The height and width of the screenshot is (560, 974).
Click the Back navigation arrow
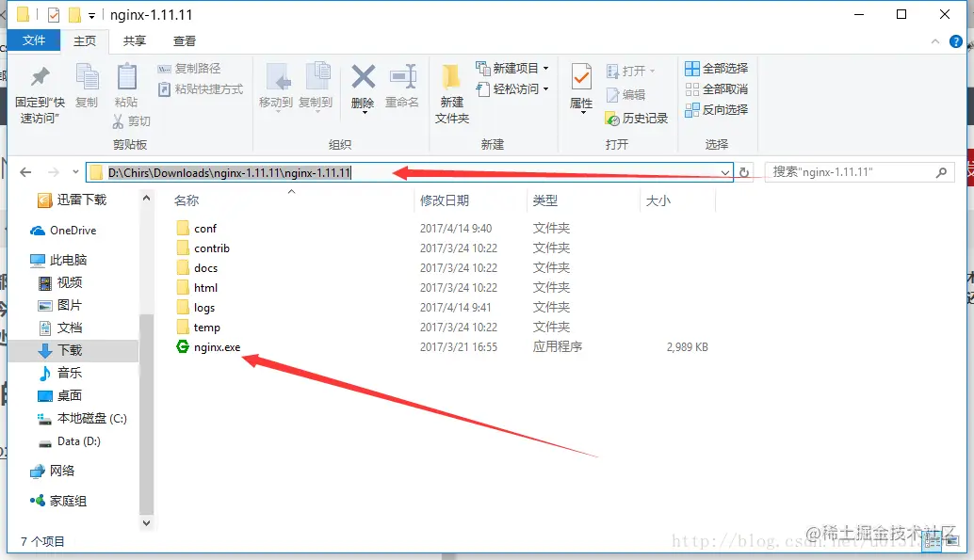(25, 172)
